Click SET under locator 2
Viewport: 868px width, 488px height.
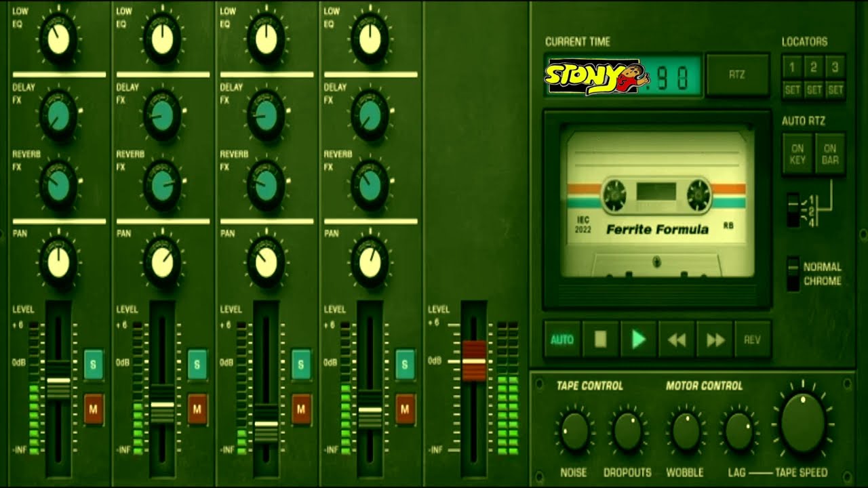click(814, 89)
